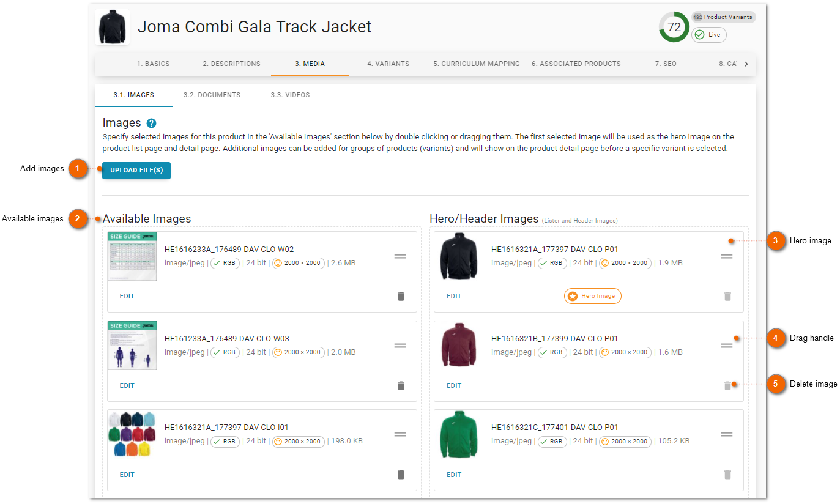Screen dimensions: 840x504
Task: Open the 5. Curriculum Mapping tab
Action: point(477,64)
